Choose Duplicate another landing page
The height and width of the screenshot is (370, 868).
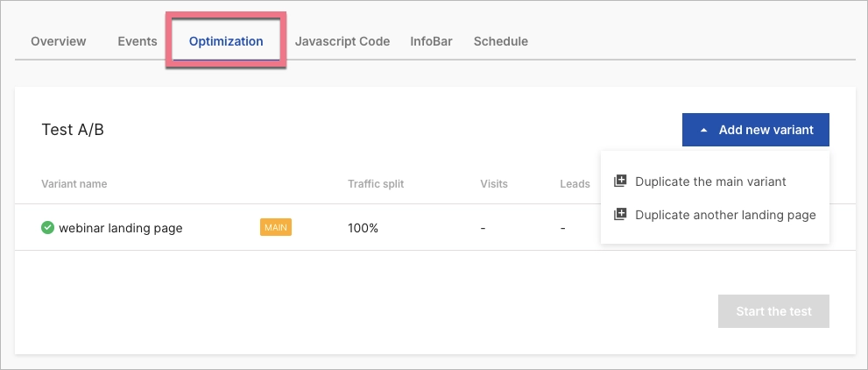[725, 215]
